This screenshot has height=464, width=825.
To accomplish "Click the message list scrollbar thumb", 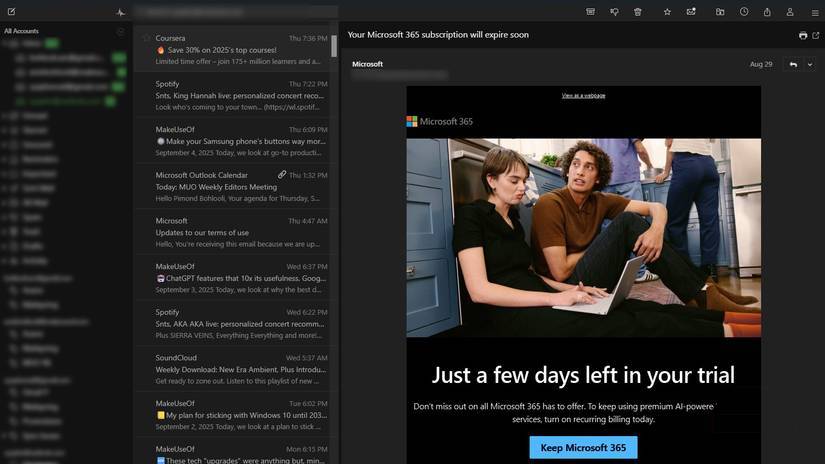I will pos(334,46).
